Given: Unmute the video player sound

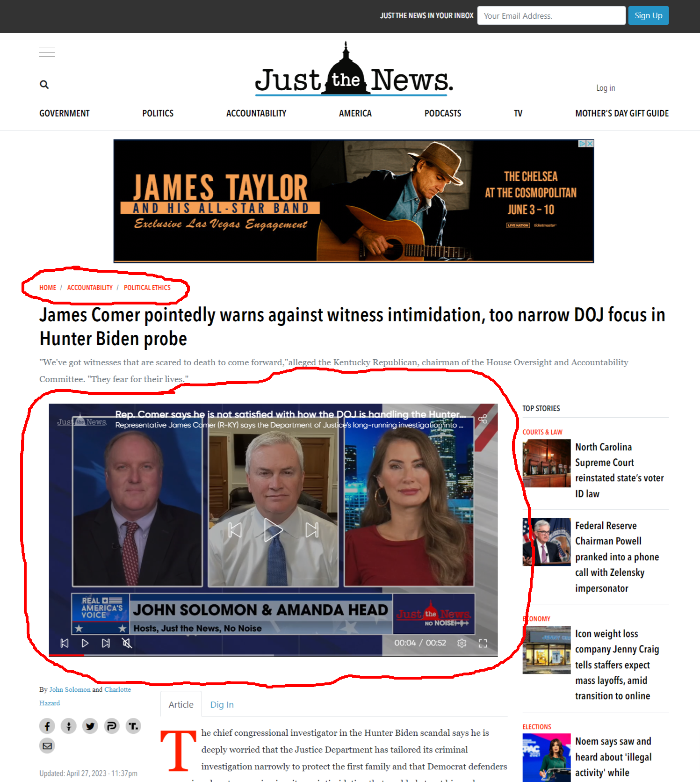Looking at the screenshot, I should point(127,643).
